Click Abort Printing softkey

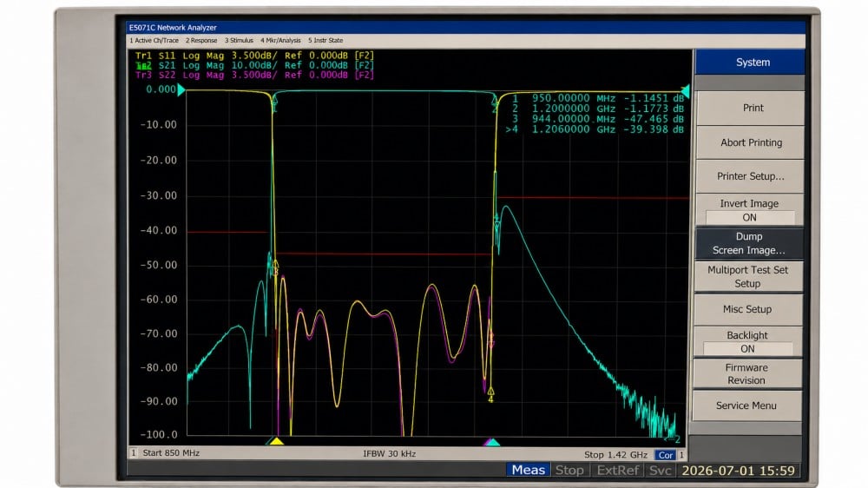[x=751, y=142]
